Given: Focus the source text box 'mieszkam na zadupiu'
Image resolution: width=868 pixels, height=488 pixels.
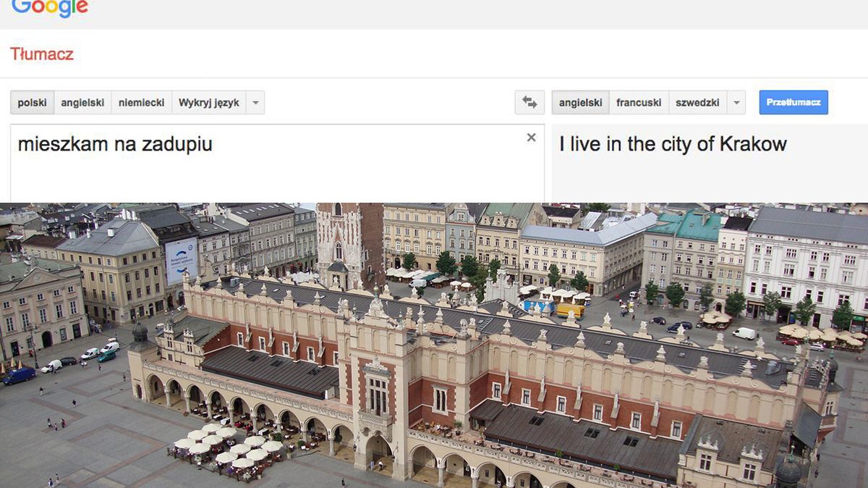Looking at the screenshot, I should (277, 164).
